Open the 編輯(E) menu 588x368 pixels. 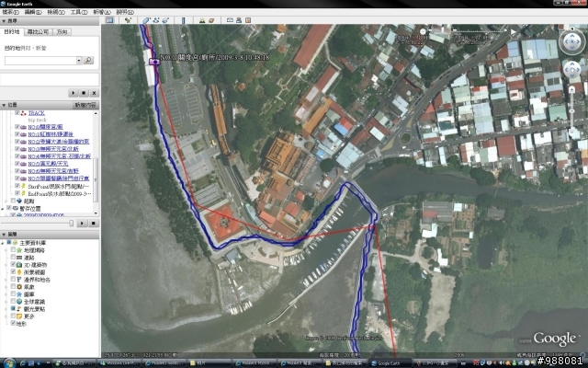pos(33,12)
